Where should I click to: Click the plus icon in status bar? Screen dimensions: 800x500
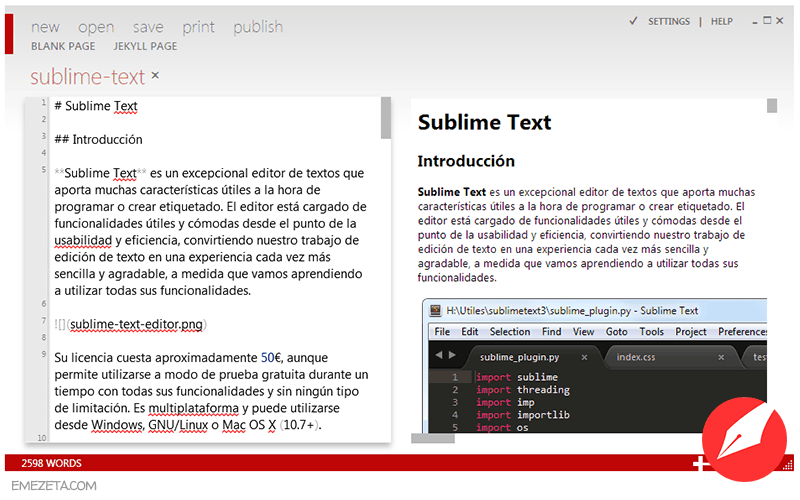click(700, 463)
